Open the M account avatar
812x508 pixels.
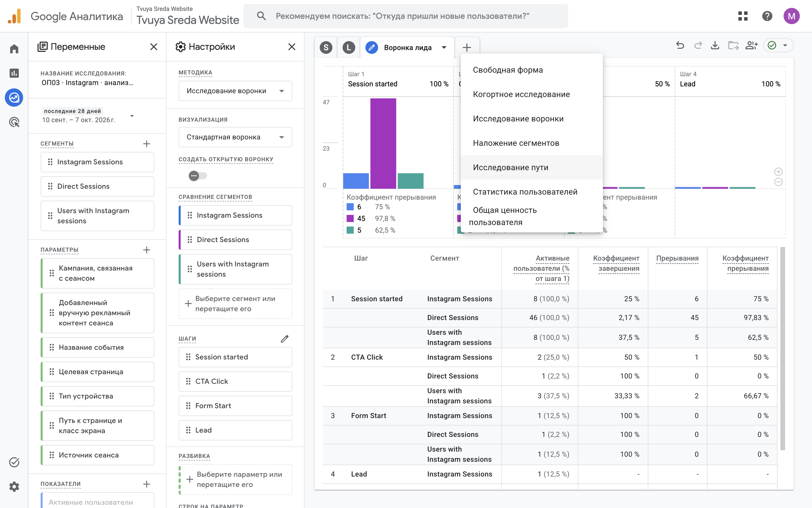[x=791, y=16]
